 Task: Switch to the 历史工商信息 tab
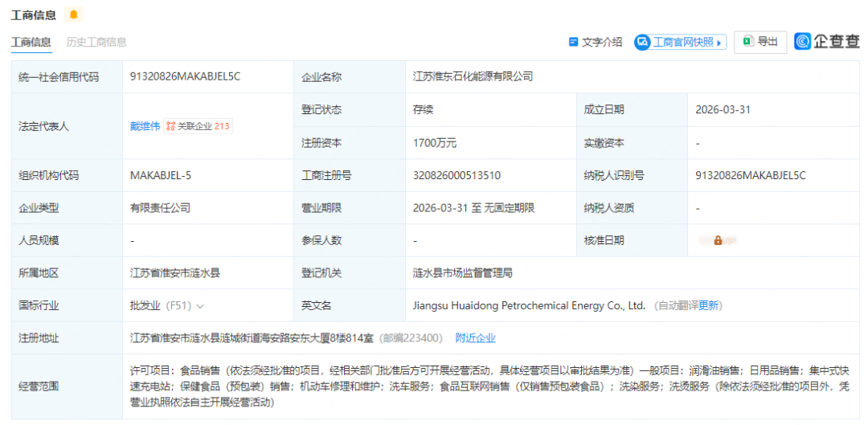tap(96, 42)
